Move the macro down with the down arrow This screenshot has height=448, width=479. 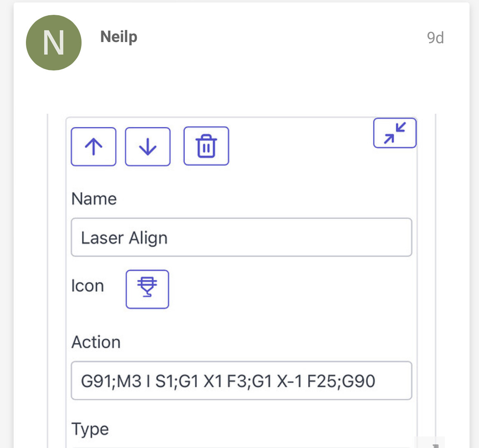pos(148,147)
